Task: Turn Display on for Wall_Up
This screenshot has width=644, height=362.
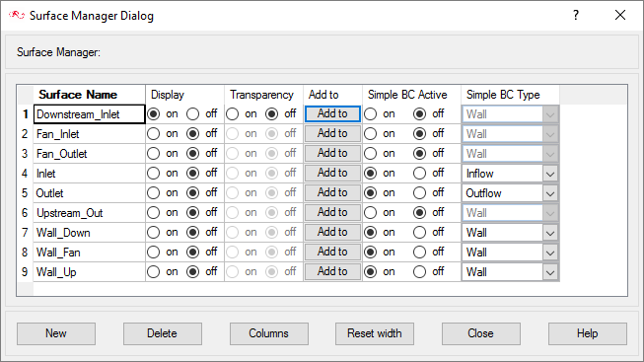Action: point(153,271)
